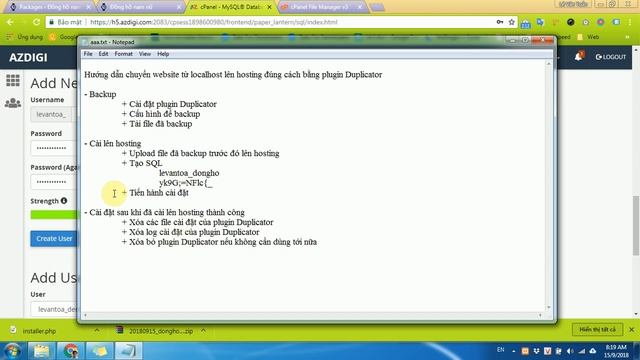This screenshot has width=640, height=360.
Task: Switch to the cPanel MySQL Databases tab
Action: 231,7
